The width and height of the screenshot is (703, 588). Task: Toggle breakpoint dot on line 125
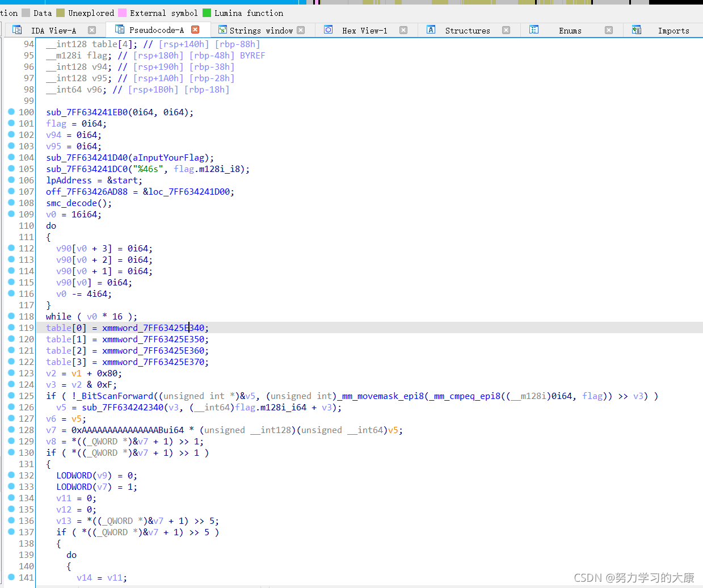11,396
